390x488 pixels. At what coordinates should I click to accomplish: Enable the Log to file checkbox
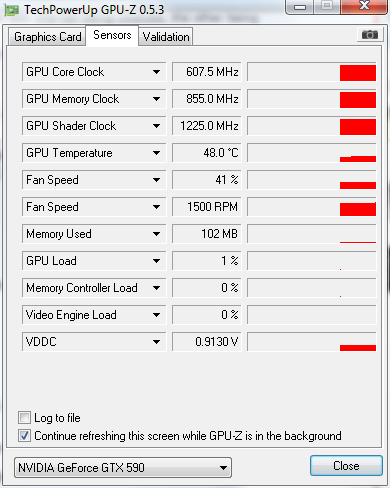click(x=24, y=417)
